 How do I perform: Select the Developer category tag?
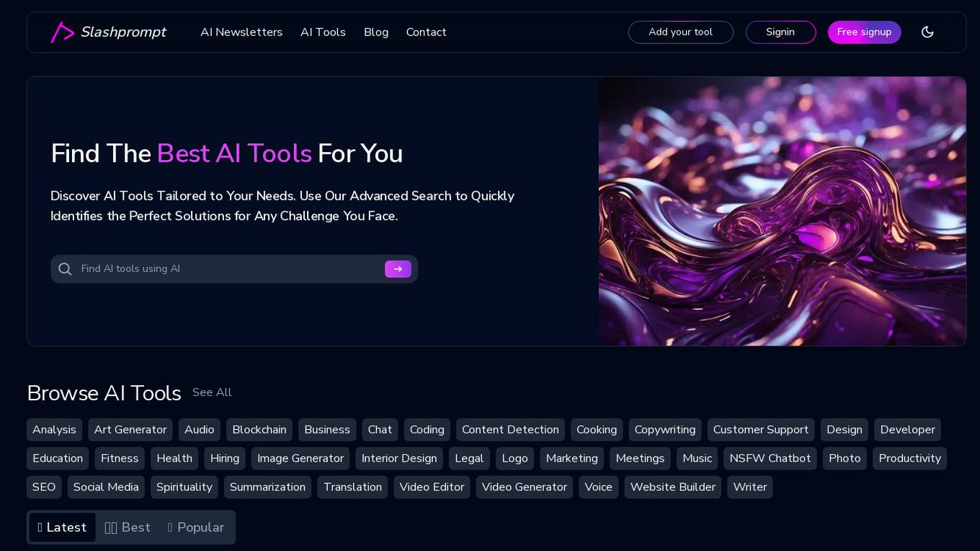point(908,430)
